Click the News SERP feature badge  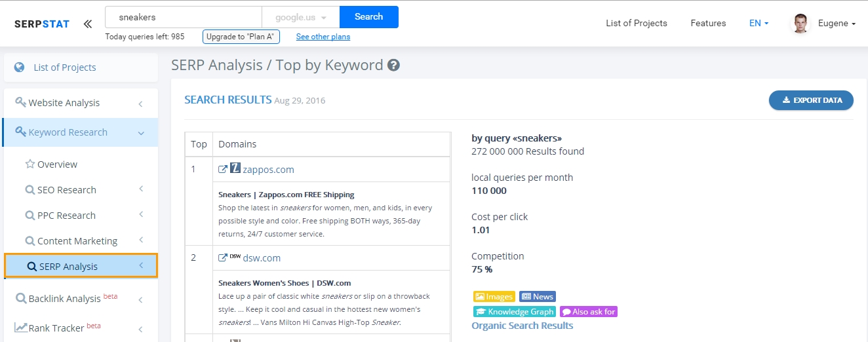pyautogui.click(x=538, y=297)
